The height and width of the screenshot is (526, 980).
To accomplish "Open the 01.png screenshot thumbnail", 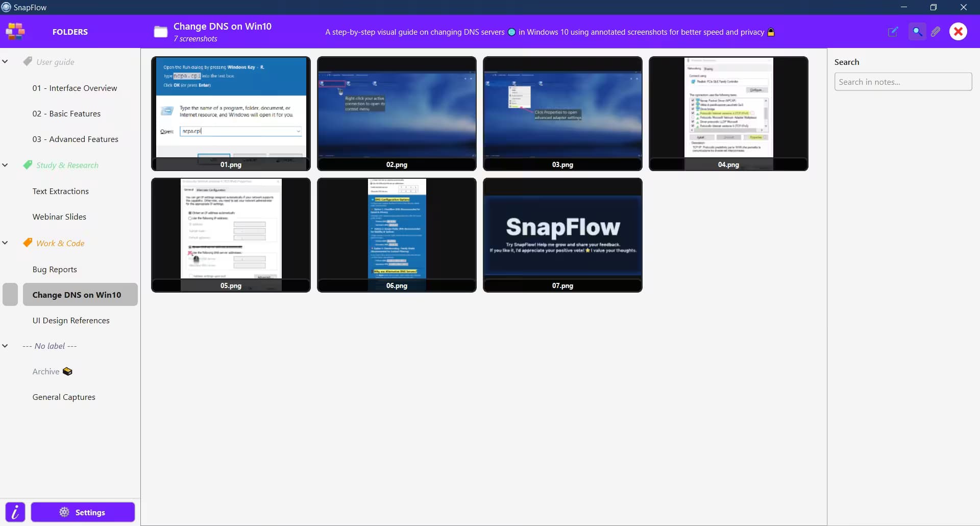I will pyautogui.click(x=231, y=113).
